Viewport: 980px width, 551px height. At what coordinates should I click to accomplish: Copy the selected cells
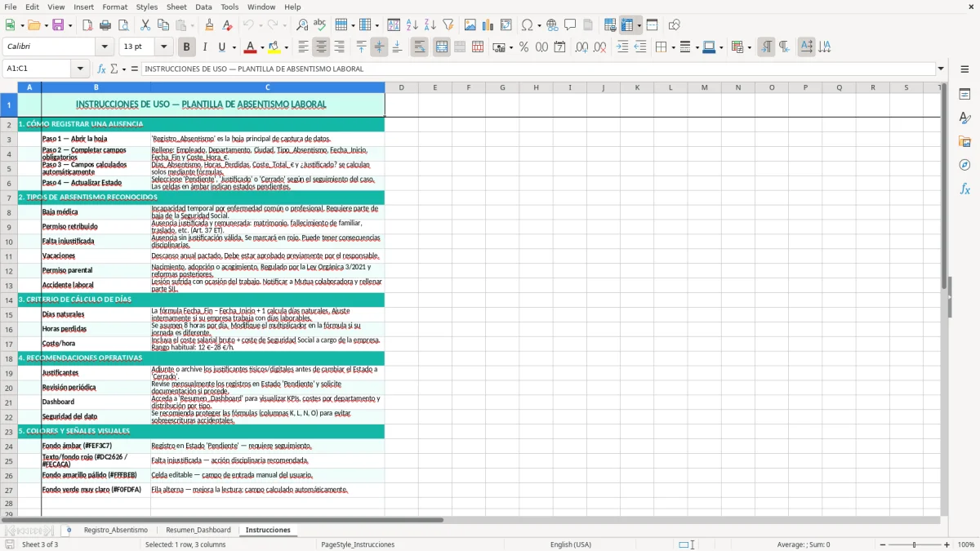point(163,25)
